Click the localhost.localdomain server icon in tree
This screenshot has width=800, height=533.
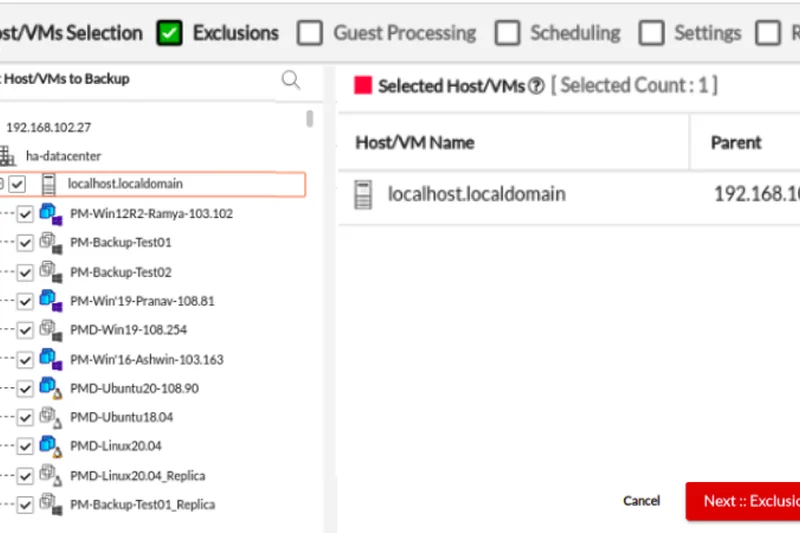coord(47,184)
